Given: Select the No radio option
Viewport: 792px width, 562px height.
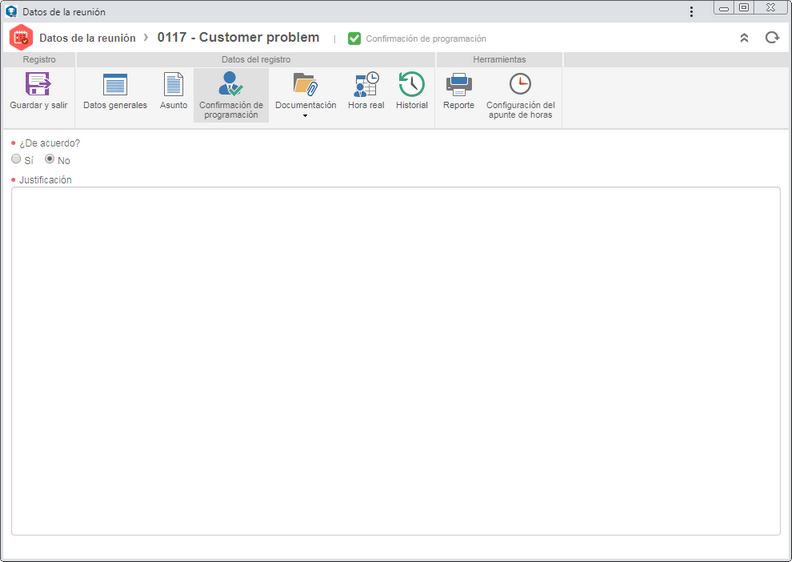Looking at the screenshot, I should [50, 159].
